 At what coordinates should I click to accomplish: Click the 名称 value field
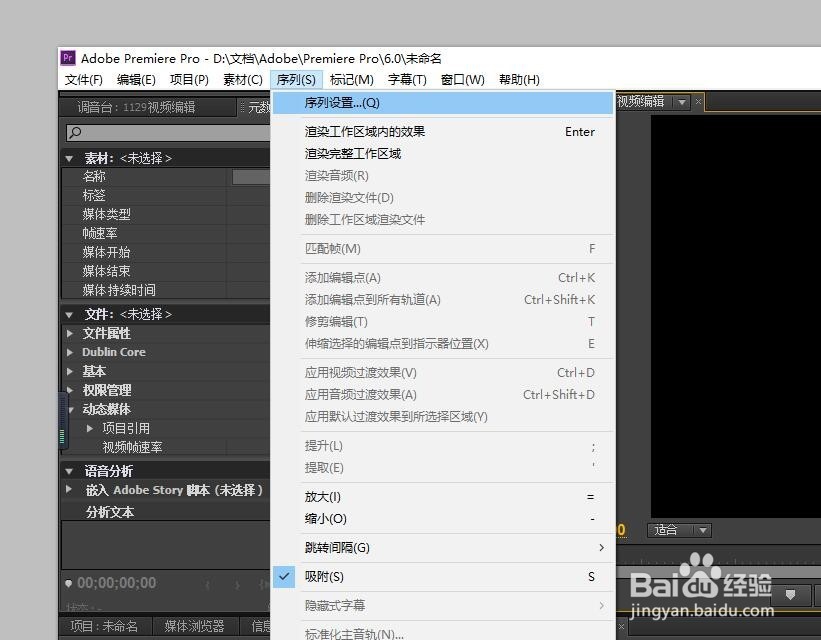pyautogui.click(x=251, y=176)
